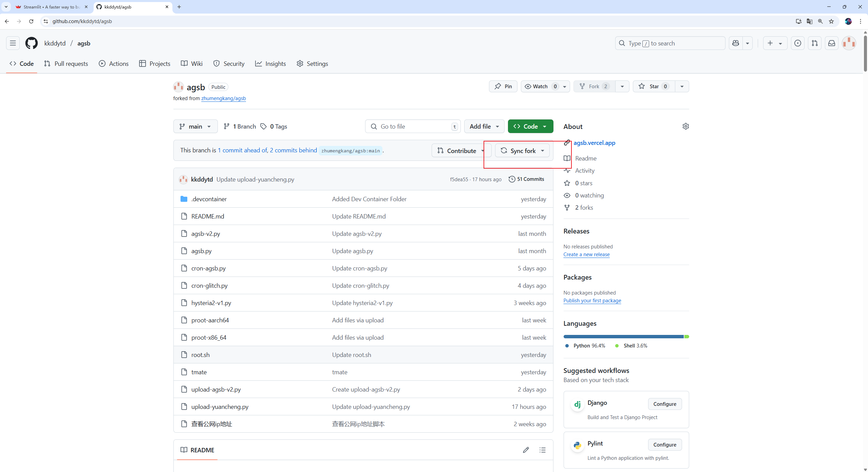Viewport: 868px width, 472px height.
Task: Click the browser translate page icon
Action: point(810,21)
